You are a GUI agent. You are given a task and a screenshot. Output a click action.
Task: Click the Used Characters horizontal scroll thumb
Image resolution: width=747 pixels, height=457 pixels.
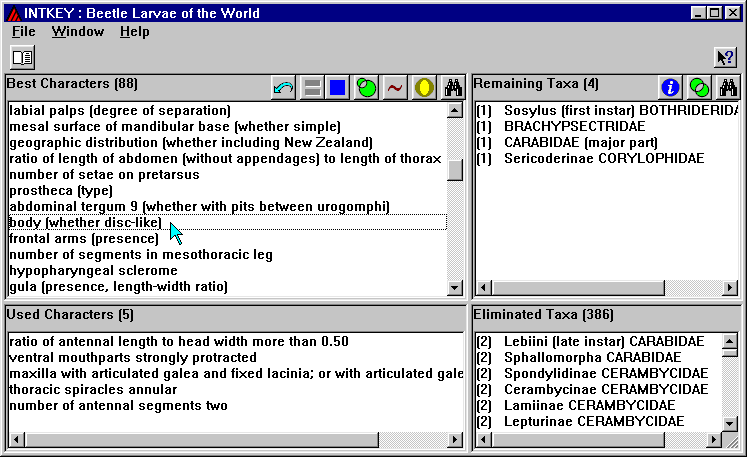coord(202,439)
